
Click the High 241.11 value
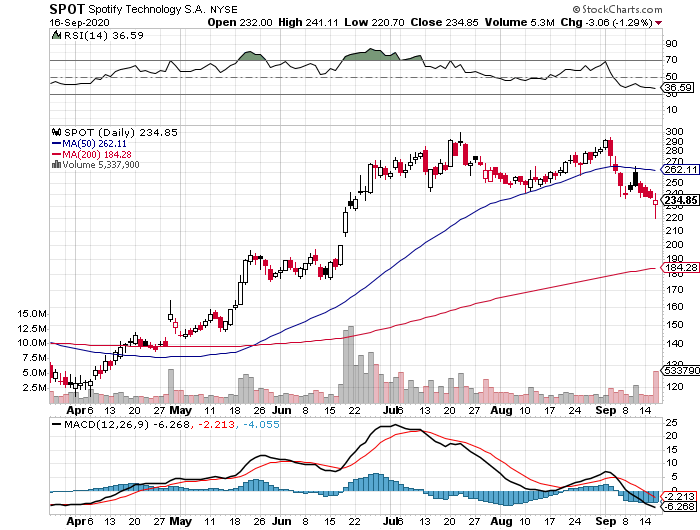(x=308, y=22)
